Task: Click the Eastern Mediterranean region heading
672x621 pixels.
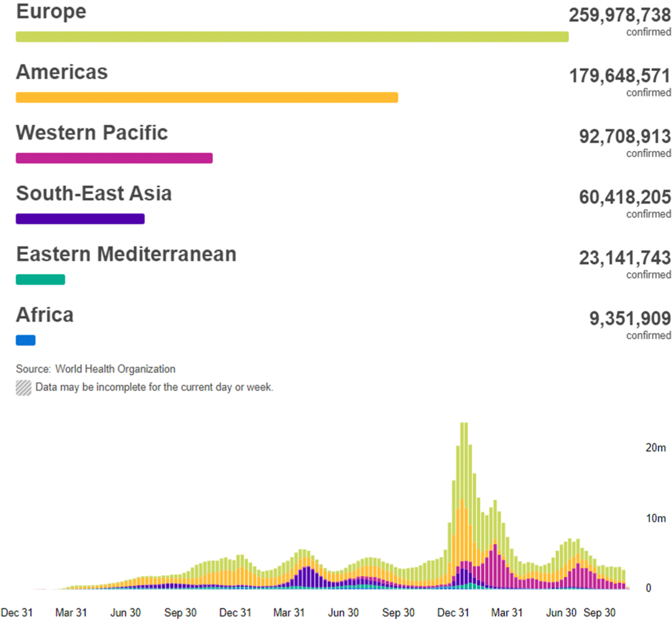Action: click(x=126, y=254)
